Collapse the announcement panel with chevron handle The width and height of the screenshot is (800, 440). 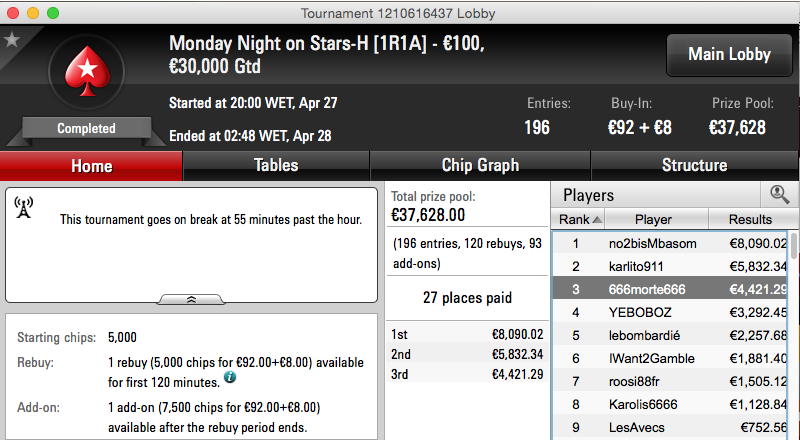(191, 300)
